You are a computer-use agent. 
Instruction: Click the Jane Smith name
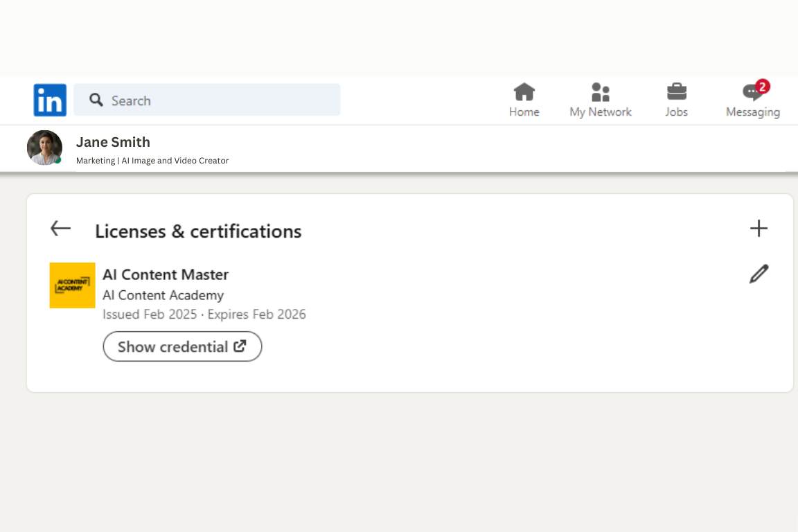coord(113,142)
